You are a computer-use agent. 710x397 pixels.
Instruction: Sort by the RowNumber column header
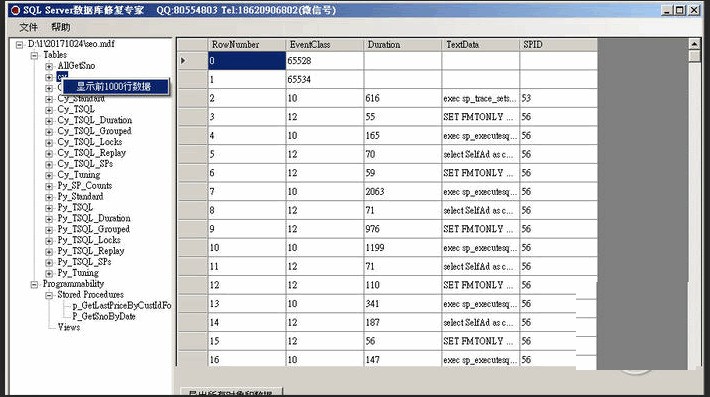[x=247, y=45]
